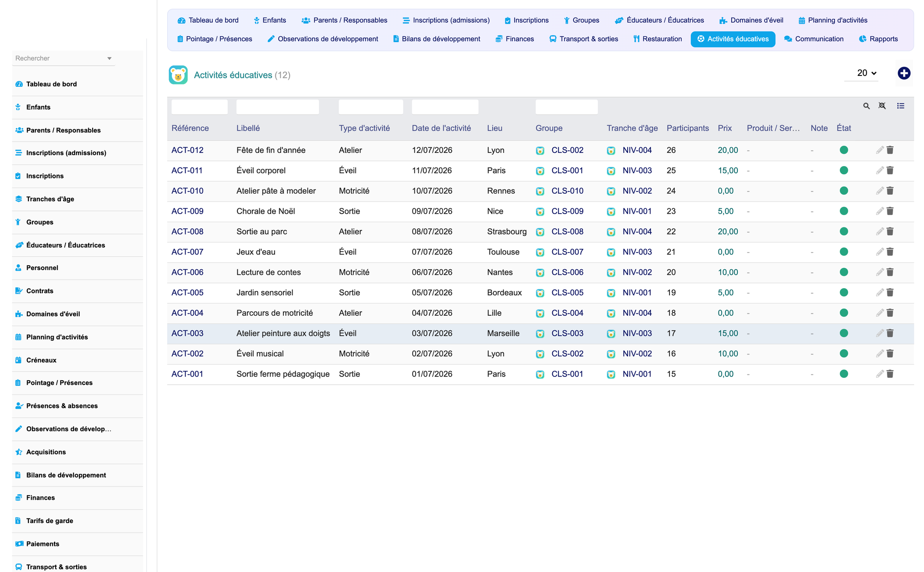The height and width of the screenshot is (572, 924).
Task: Click the Strasbourg location cell
Action: pos(507,232)
